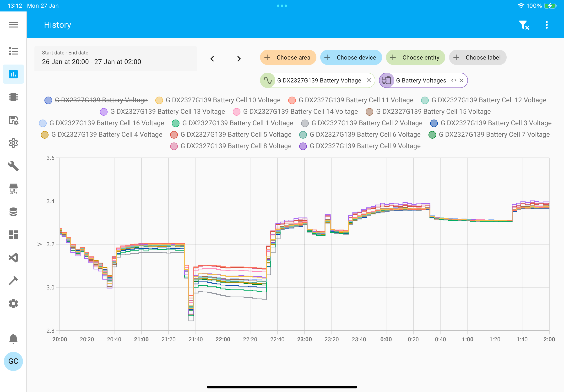
Task: Open the HACS store sidebar icon
Action: pos(13,189)
